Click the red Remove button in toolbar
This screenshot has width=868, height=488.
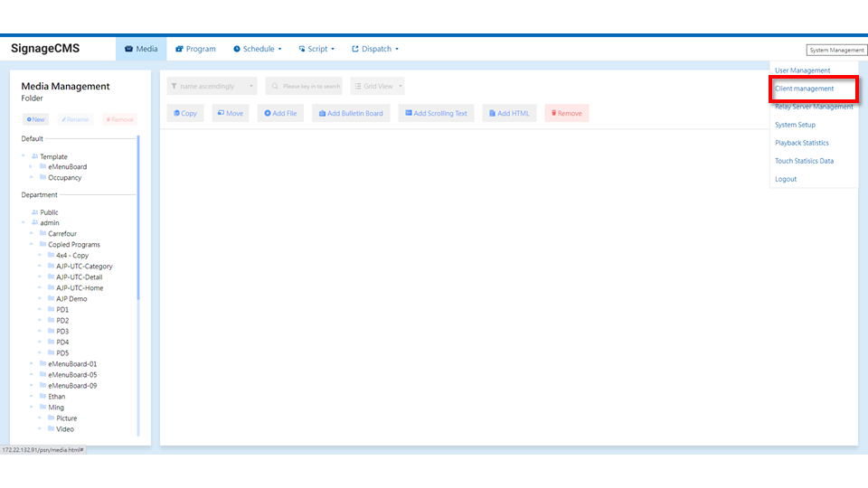566,113
